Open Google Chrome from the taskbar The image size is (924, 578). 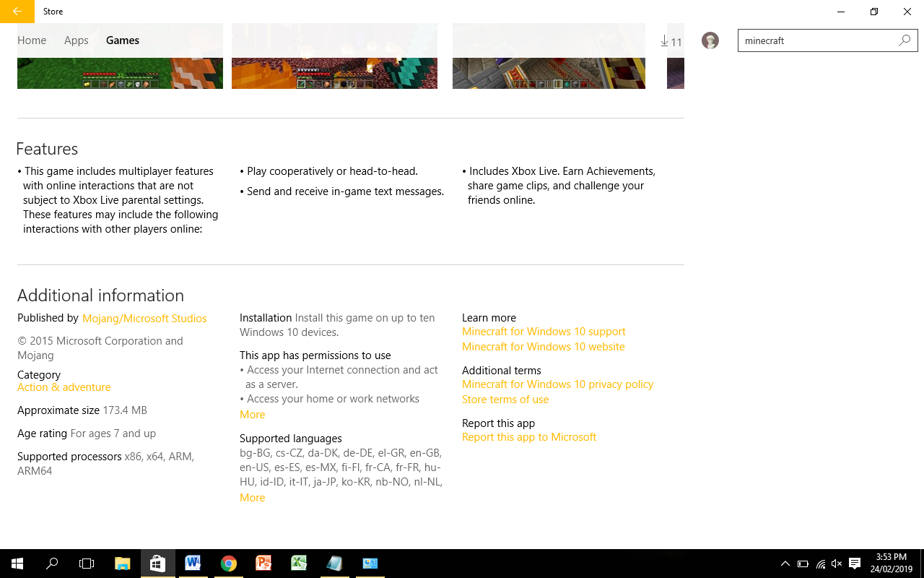(229, 564)
